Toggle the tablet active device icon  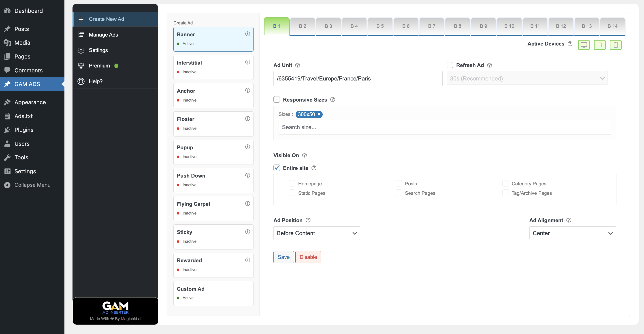[599, 45]
